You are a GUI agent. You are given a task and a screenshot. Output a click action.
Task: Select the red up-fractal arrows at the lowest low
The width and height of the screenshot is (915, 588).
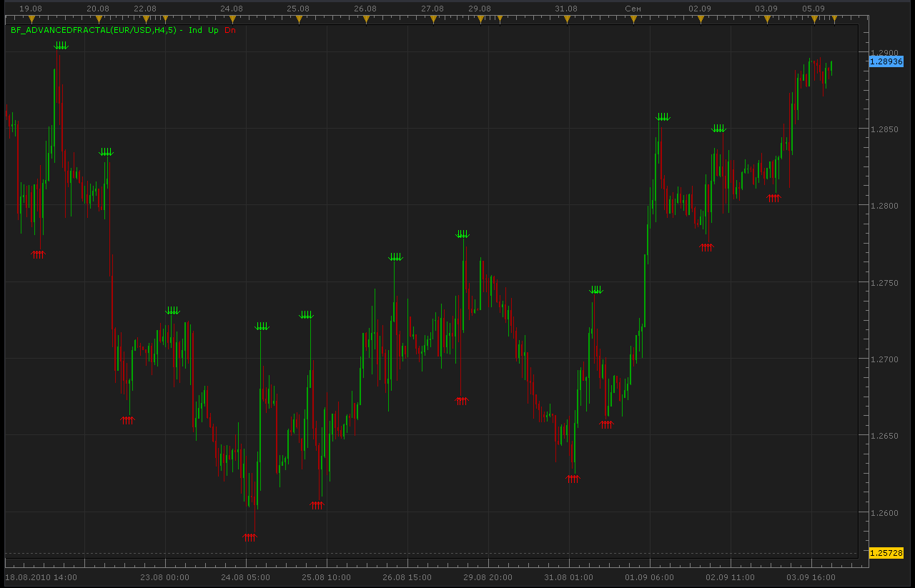(249, 536)
